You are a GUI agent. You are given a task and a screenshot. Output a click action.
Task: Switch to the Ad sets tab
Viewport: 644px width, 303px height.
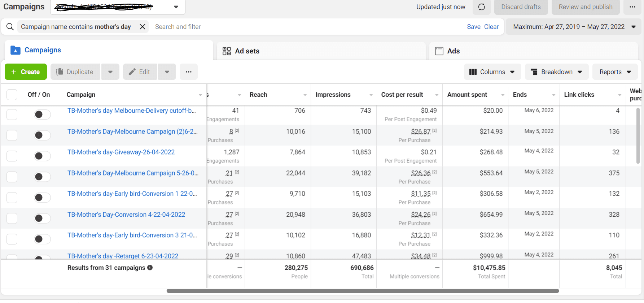[x=321, y=51]
